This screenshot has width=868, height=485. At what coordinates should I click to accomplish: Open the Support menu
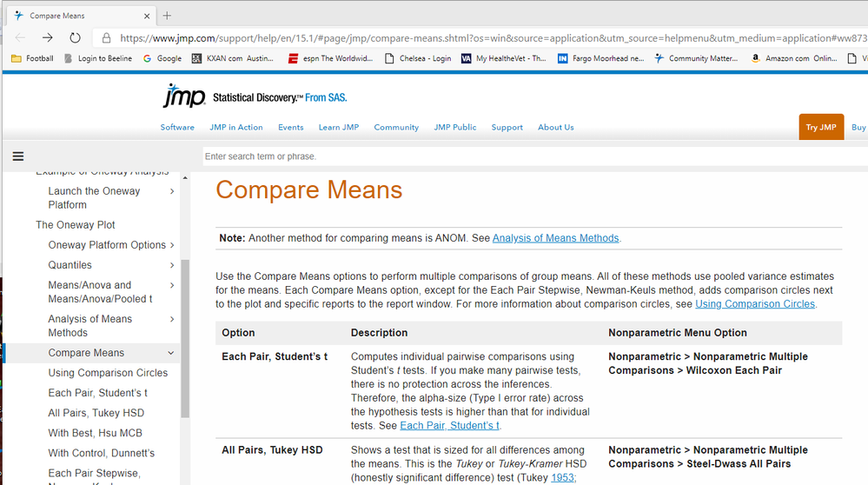(x=507, y=128)
